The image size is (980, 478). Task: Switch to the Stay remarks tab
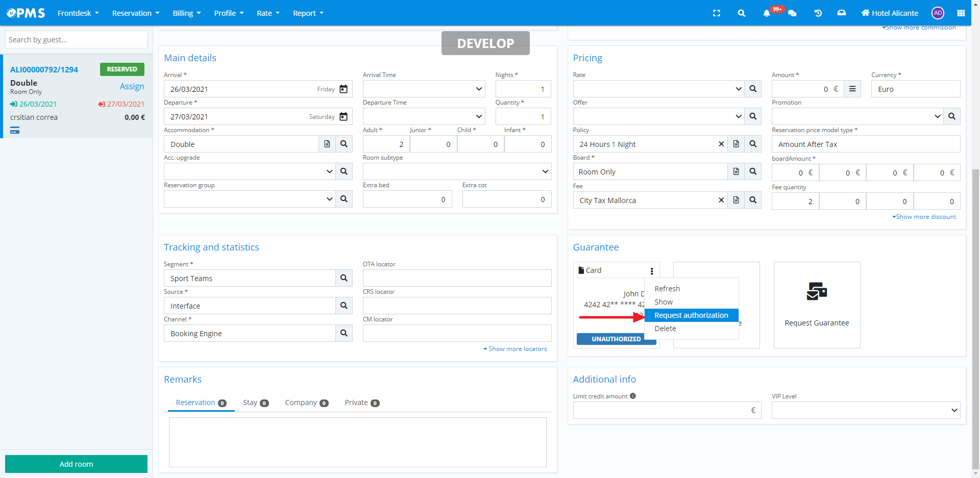tap(255, 402)
